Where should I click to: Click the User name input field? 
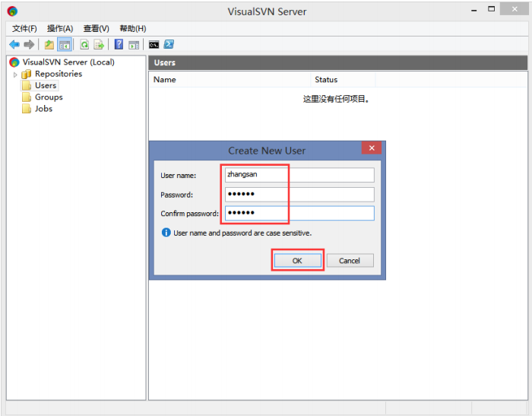coord(299,175)
